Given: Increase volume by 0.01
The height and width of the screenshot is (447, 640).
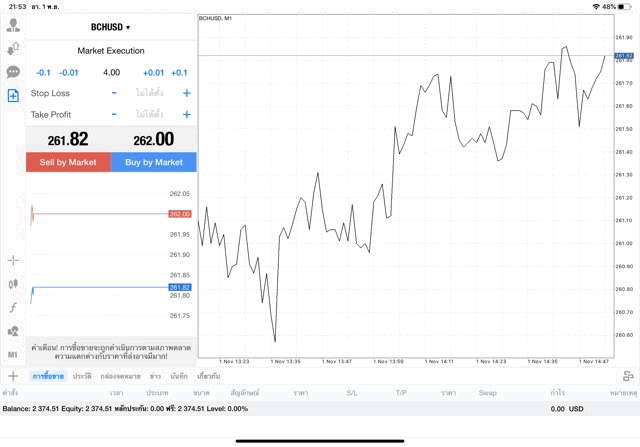Looking at the screenshot, I should 153,72.
